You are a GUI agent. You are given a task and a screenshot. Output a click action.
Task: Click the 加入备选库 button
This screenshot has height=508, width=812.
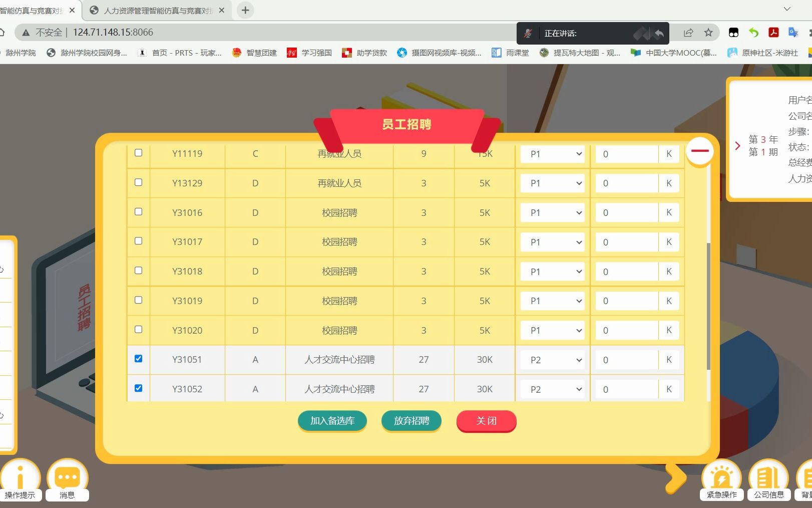pos(332,421)
